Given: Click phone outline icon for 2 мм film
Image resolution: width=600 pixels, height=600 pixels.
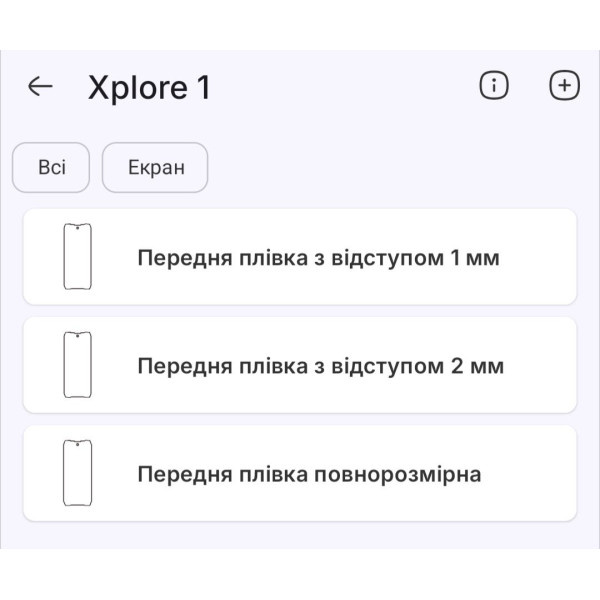Looking at the screenshot, I should pyautogui.click(x=78, y=365).
